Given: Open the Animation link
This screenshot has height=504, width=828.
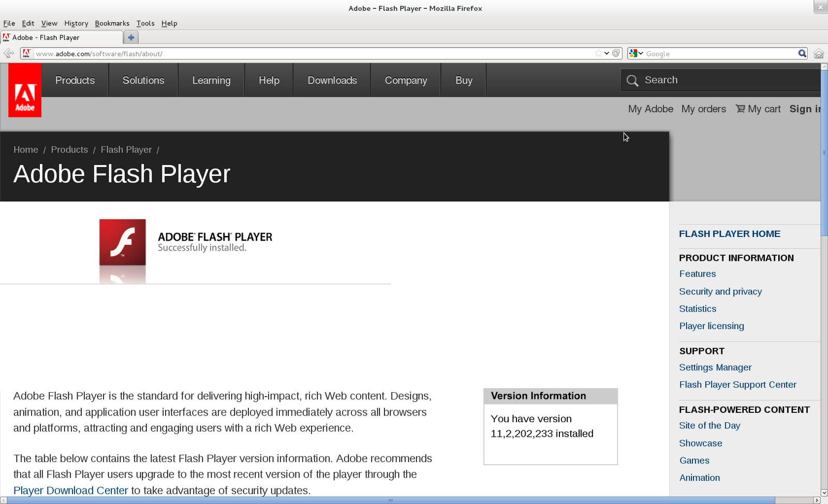Looking at the screenshot, I should coord(700,478).
